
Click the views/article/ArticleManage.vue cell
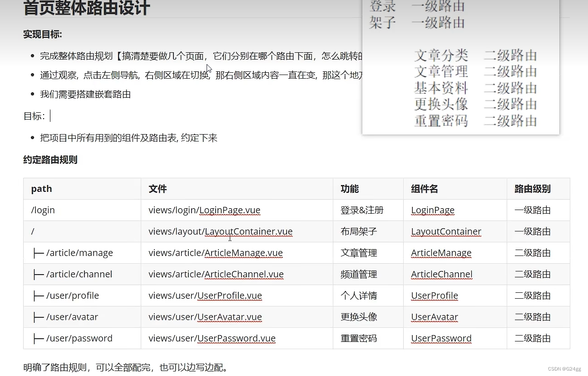237,253
